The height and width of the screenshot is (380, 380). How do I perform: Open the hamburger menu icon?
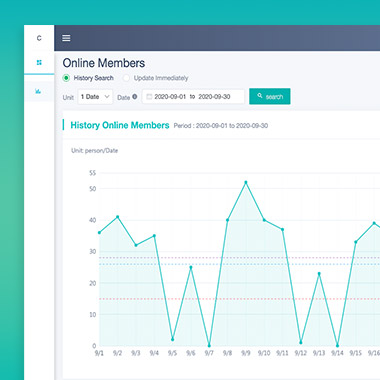coord(66,38)
